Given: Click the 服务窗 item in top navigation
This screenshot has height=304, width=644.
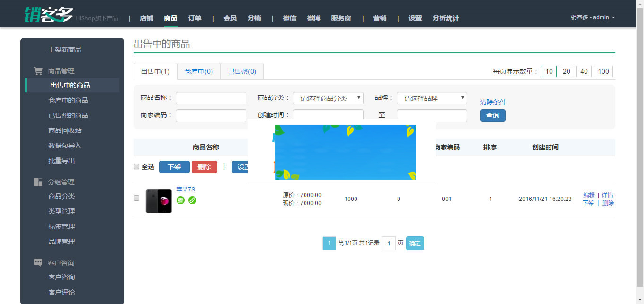Looking at the screenshot, I should (x=341, y=18).
